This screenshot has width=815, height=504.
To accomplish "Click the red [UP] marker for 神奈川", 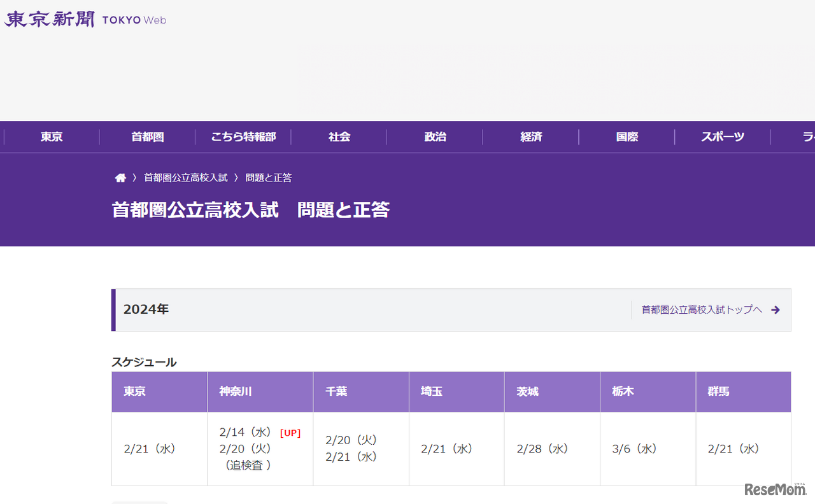I will 290,433.
